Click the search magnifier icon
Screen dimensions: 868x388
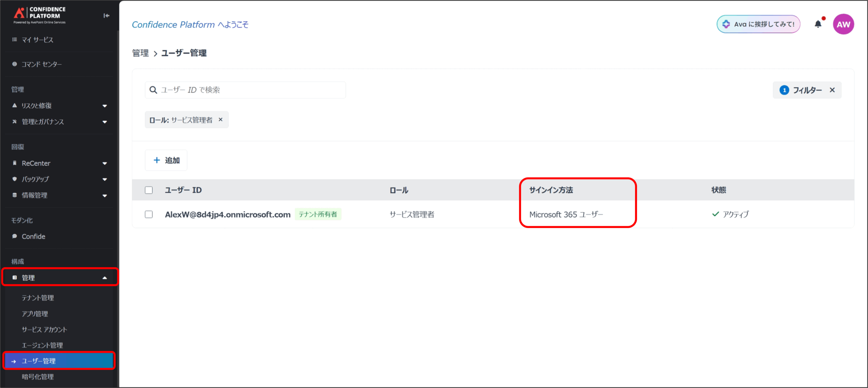coord(153,90)
